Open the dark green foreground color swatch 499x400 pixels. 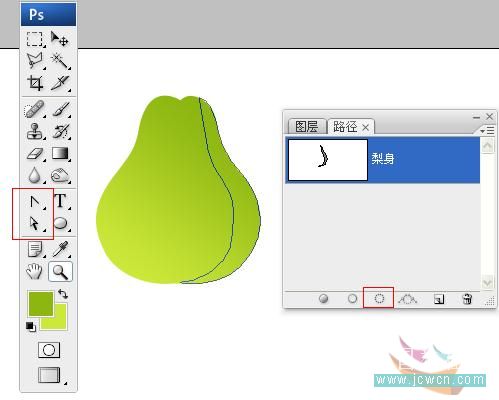click(x=40, y=304)
